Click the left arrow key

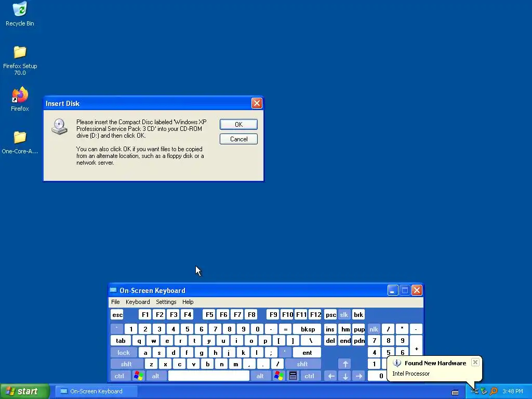click(x=331, y=376)
